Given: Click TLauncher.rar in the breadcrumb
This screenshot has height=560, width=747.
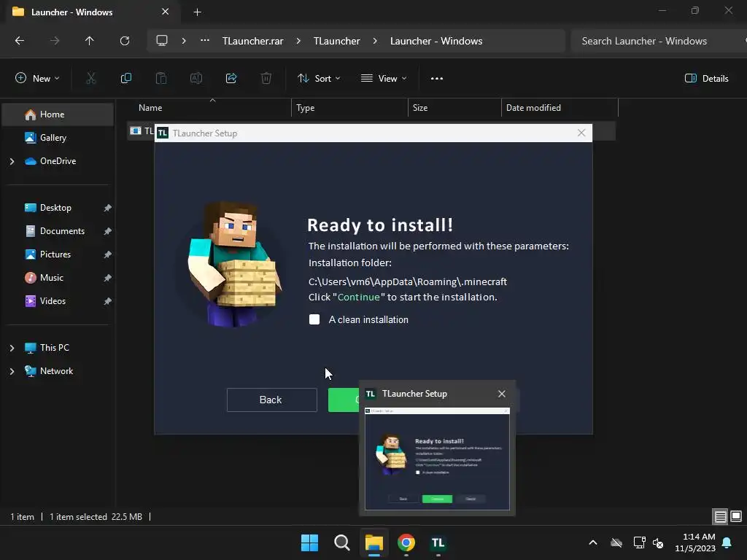Looking at the screenshot, I should pyautogui.click(x=252, y=41).
